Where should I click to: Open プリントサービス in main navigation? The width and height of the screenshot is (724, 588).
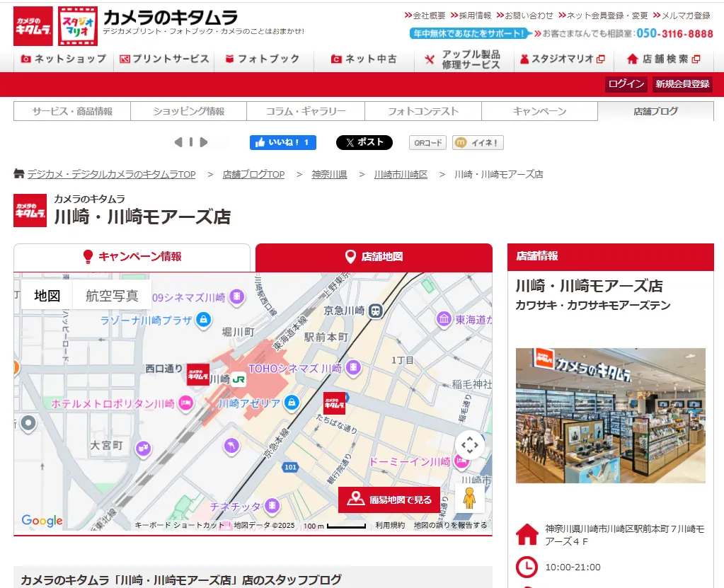[164, 59]
